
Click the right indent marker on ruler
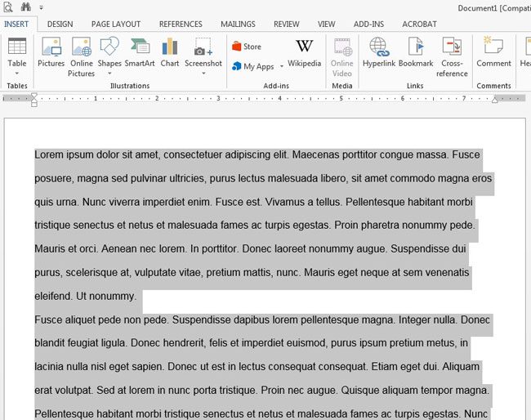[x=494, y=100]
